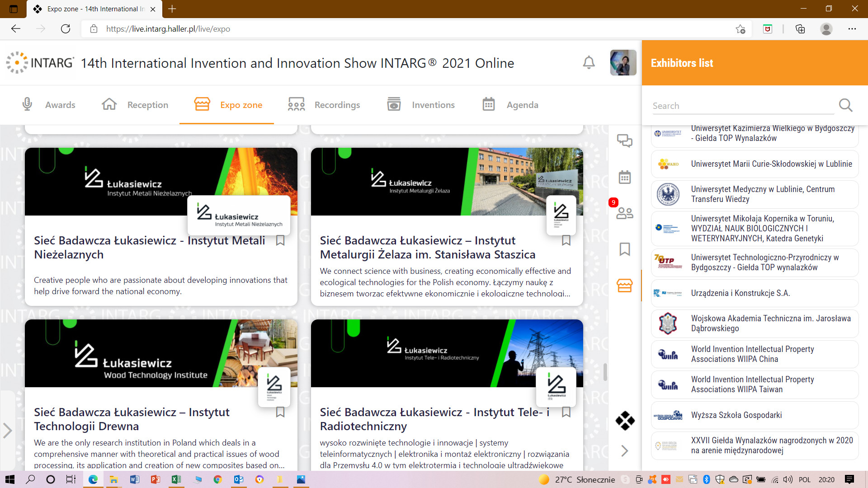This screenshot has width=868, height=488.
Task: Open Windows notification center icon
Action: 849,479
